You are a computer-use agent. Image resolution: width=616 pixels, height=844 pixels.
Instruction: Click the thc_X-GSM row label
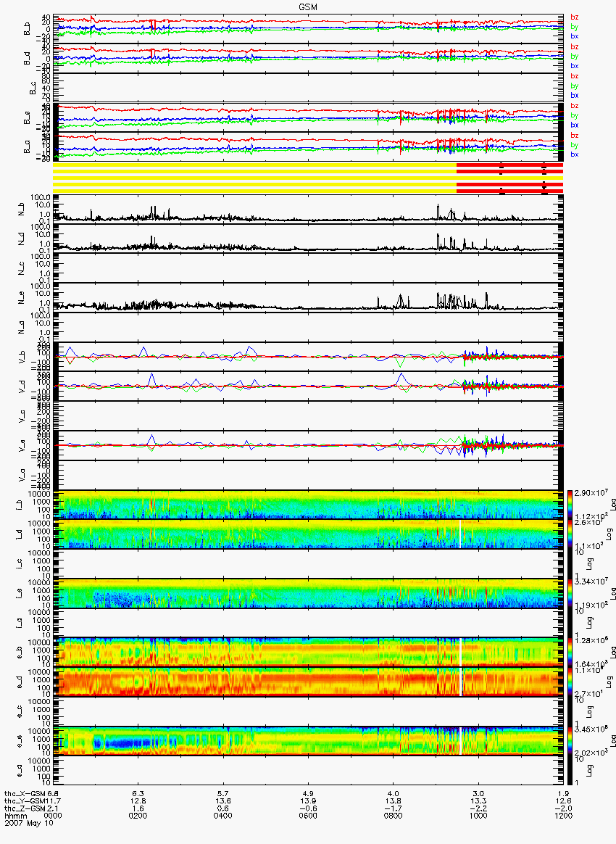[x=25, y=794]
